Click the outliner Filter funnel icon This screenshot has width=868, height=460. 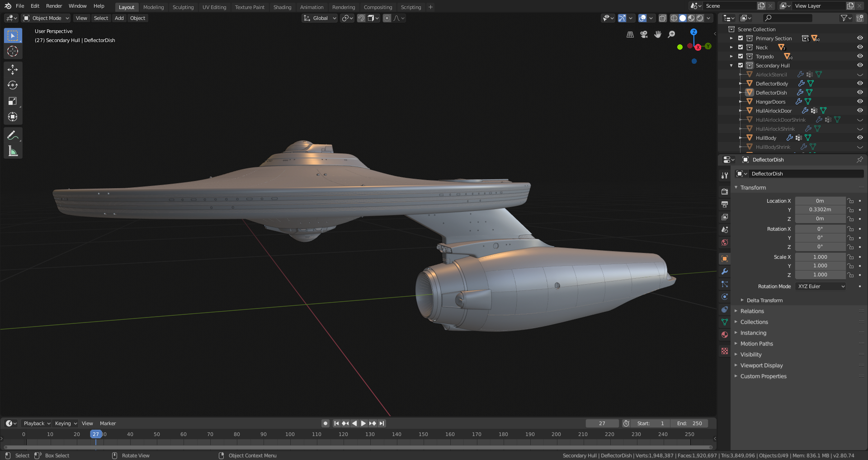[846, 18]
